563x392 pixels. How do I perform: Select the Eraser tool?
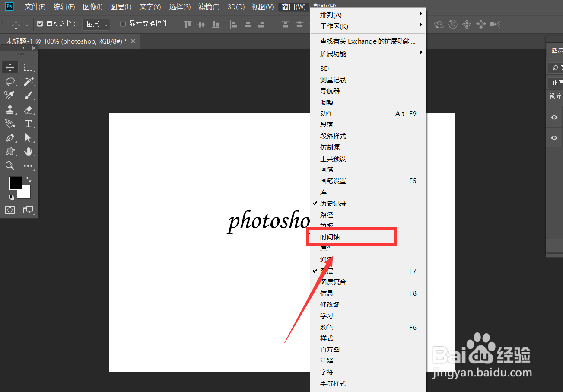28,110
